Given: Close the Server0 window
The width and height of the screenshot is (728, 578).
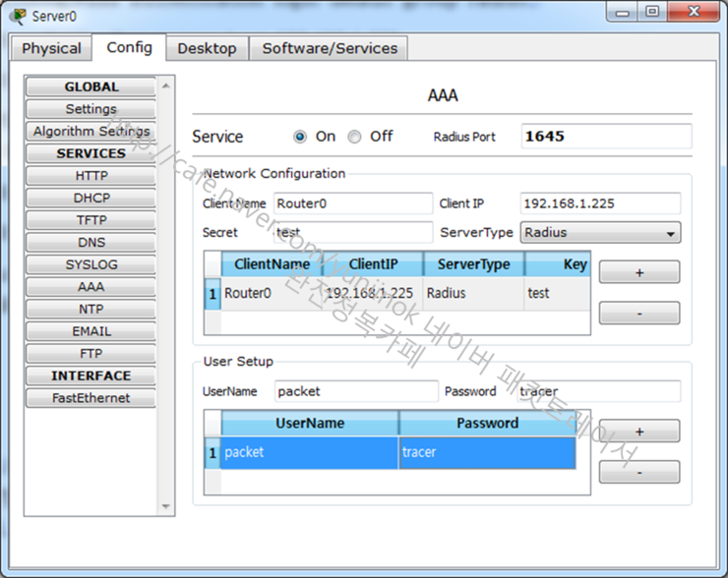Looking at the screenshot, I should coord(695,12).
